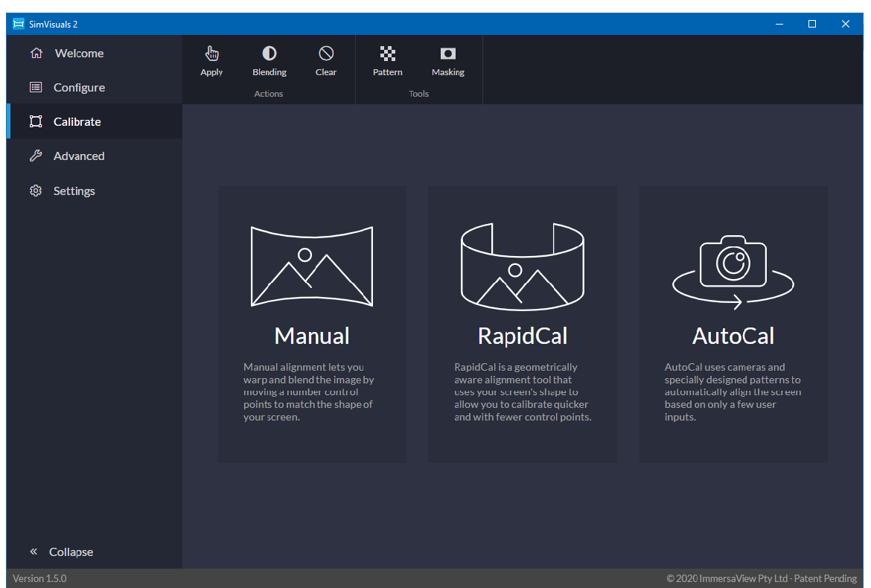
Task: Click the Advanced wrench icon
Action: (x=36, y=156)
